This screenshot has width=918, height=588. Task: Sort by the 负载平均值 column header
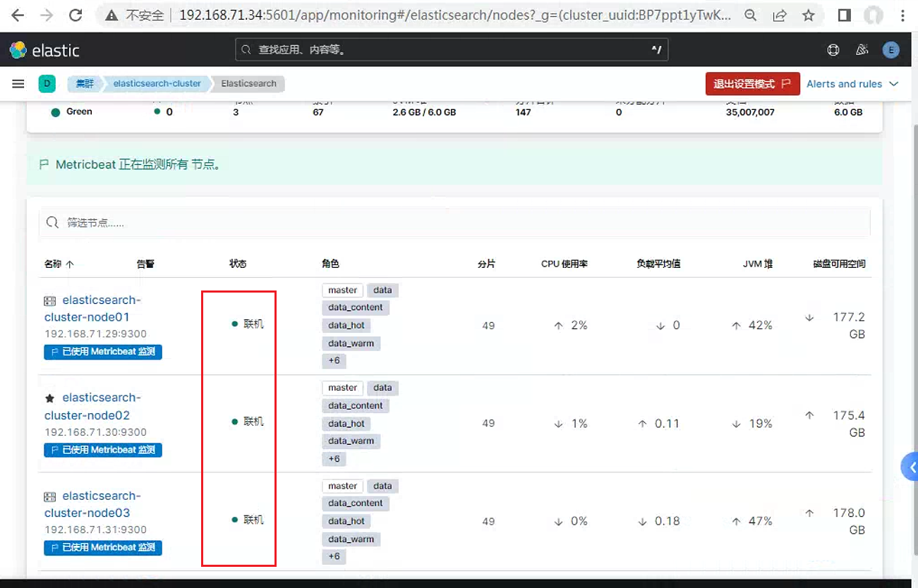coord(658,264)
